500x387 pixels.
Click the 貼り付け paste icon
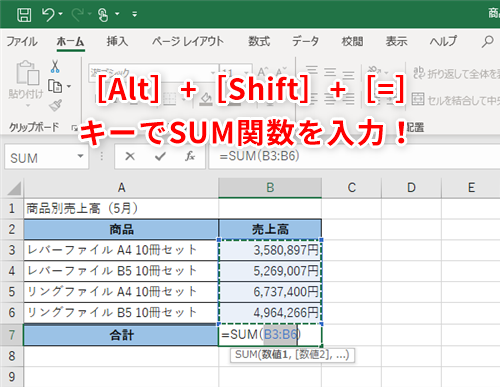click(27, 73)
